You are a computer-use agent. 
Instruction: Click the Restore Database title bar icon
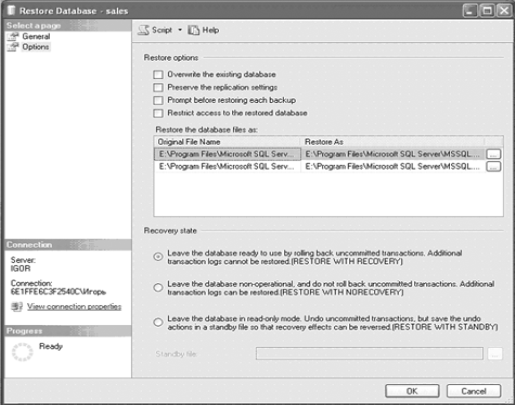tap(11, 11)
